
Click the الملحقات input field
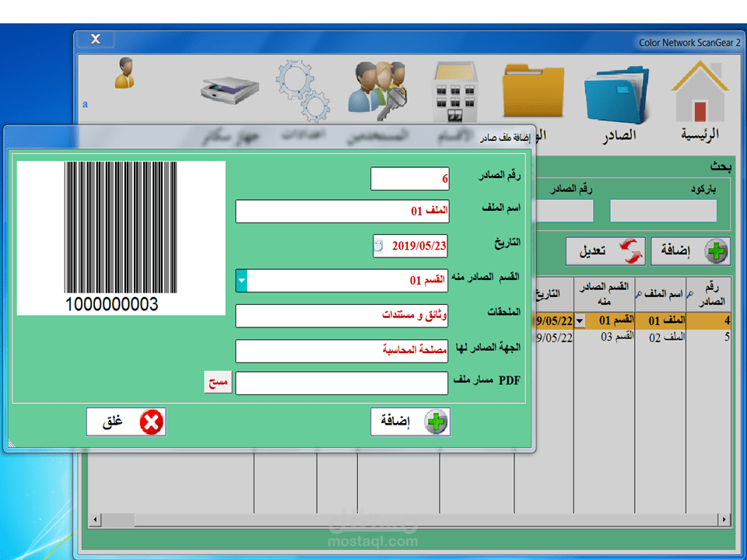pos(342,316)
